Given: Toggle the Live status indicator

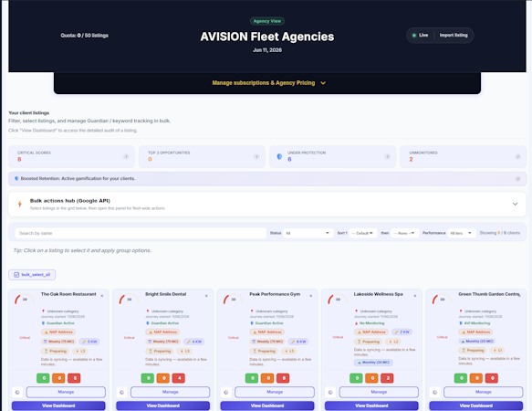Looking at the screenshot, I should [x=420, y=36].
